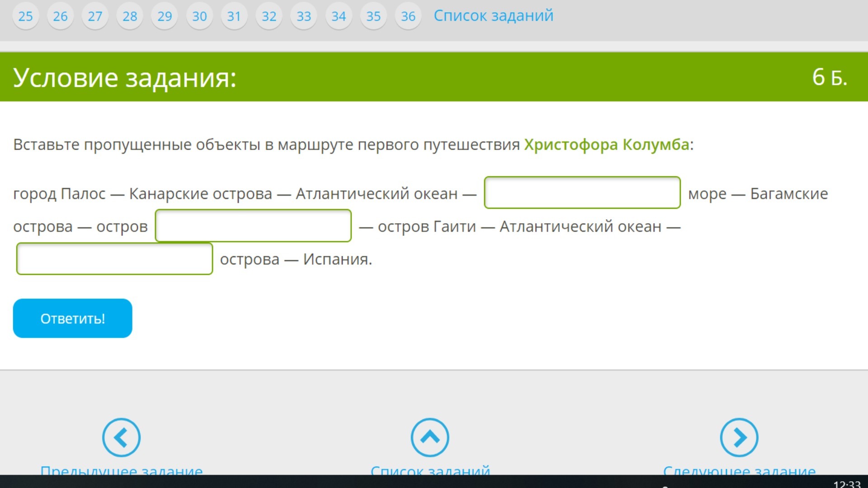Click the next task right arrow icon
The height and width of the screenshot is (488, 868).
coord(739,437)
